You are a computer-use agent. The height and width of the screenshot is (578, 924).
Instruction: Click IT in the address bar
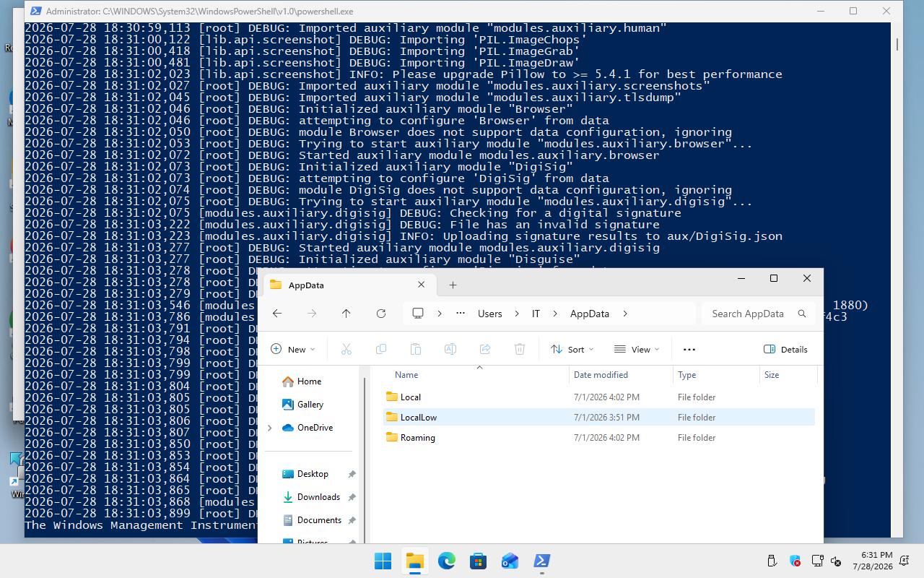coord(536,314)
